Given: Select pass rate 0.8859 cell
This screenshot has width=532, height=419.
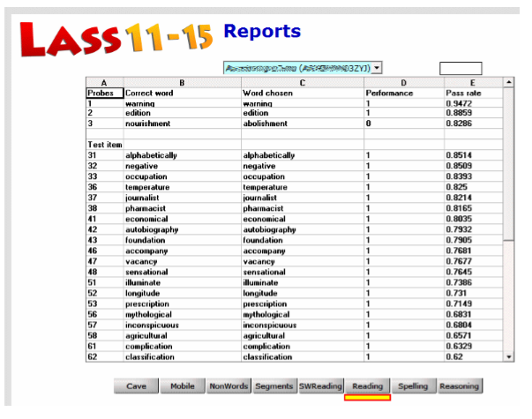Looking at the screenshot, I should 473,113.
